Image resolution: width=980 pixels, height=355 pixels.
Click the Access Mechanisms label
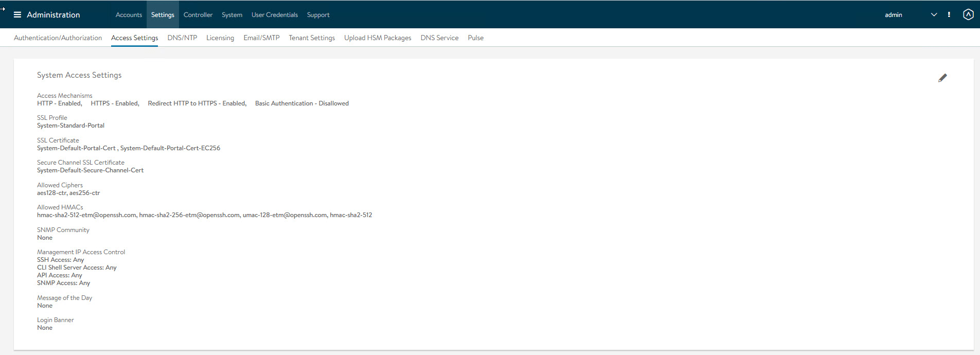(65, 96)
